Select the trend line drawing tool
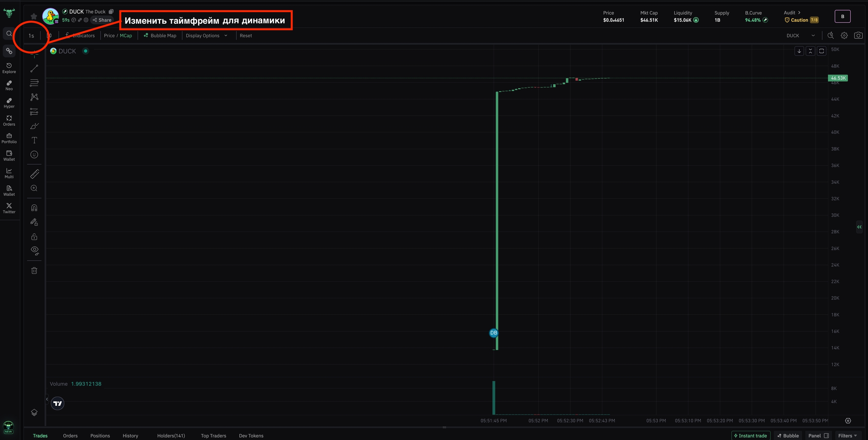The width and height of the screenshot is (868, 440). [34, 69]
